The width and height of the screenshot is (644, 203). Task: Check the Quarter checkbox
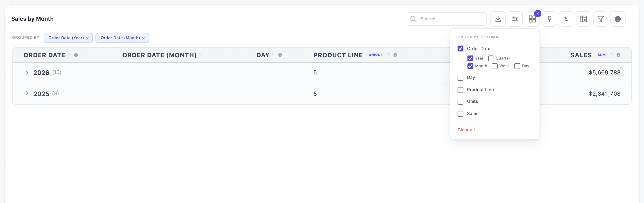tap(491, 58)
